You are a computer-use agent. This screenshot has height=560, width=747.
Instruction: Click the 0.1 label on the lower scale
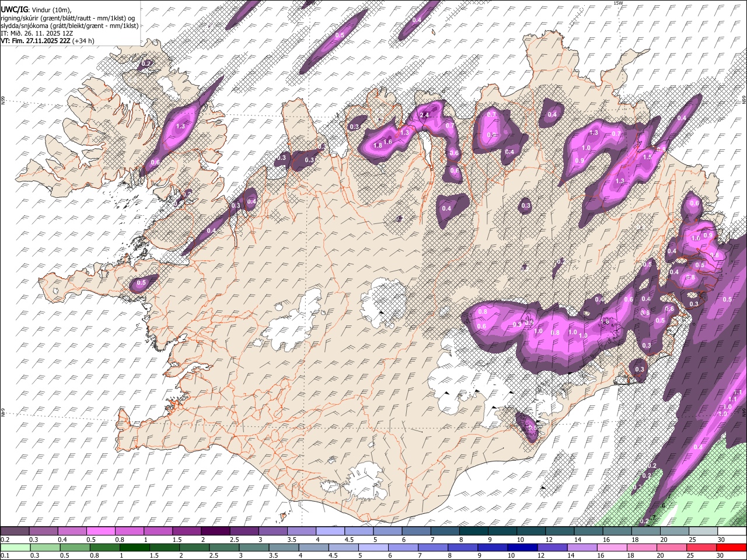[x=5, y=555]
